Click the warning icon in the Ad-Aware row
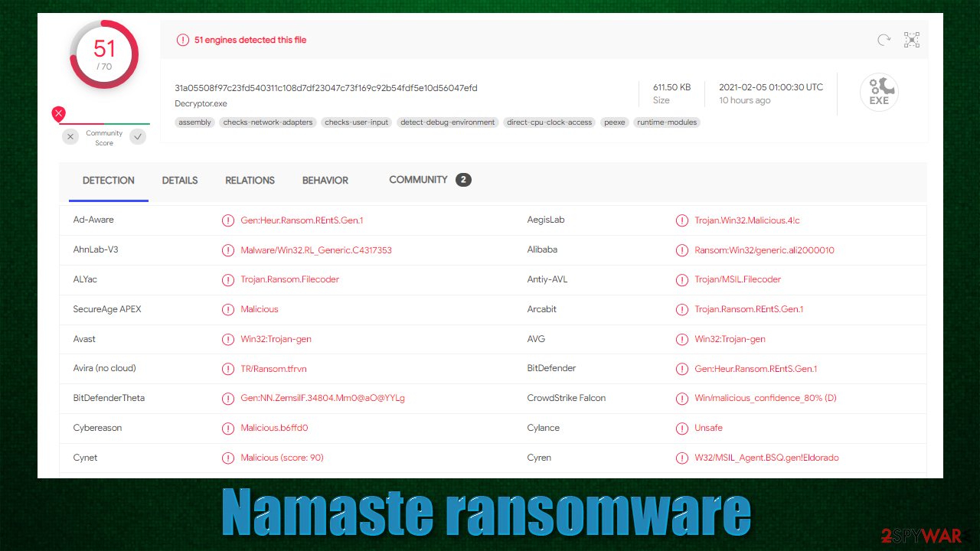Screen dimensions: 980x551 click(x=227, y=220)
